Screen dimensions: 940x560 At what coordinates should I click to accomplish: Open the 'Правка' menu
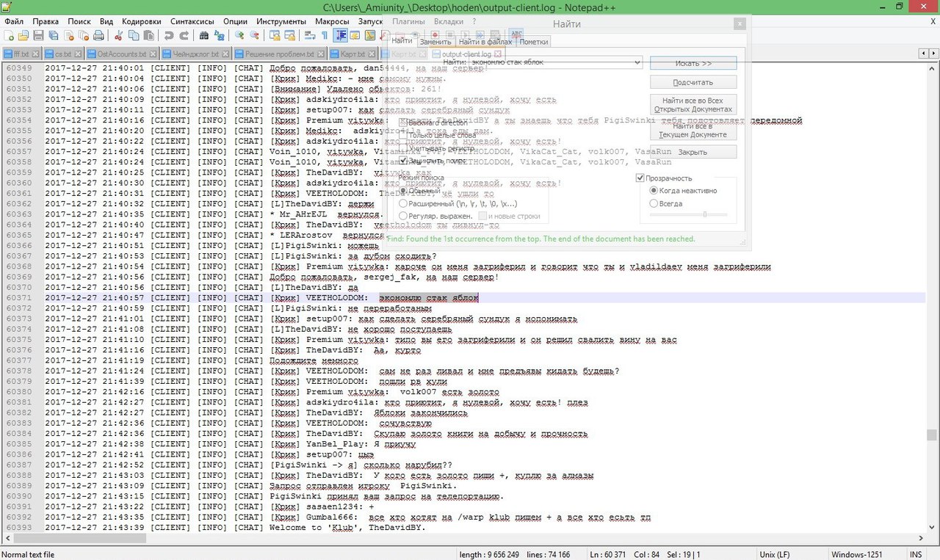tap(46, 21)
